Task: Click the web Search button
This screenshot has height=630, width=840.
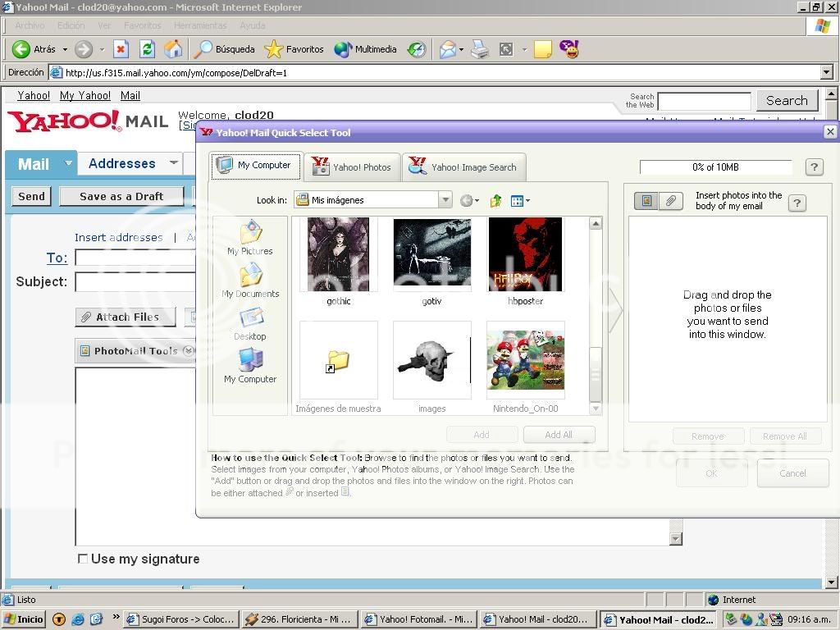Action: [787, 100]
